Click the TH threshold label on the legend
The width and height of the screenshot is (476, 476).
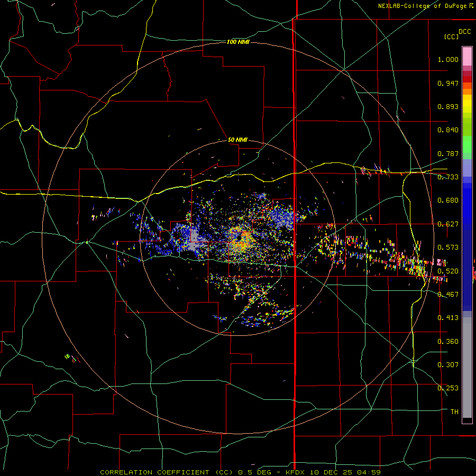click(454, 411)
